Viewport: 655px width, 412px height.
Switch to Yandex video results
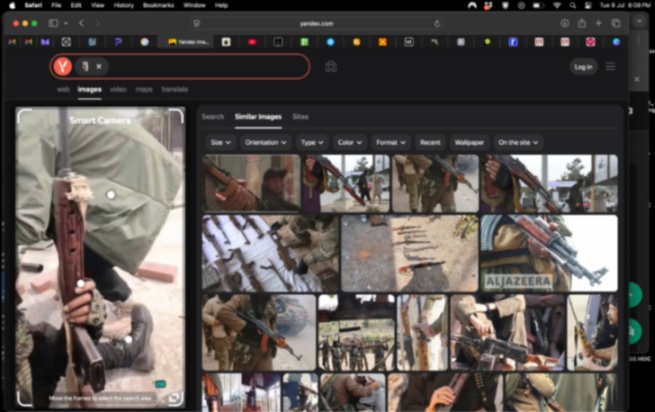click(x=118, y=89)
